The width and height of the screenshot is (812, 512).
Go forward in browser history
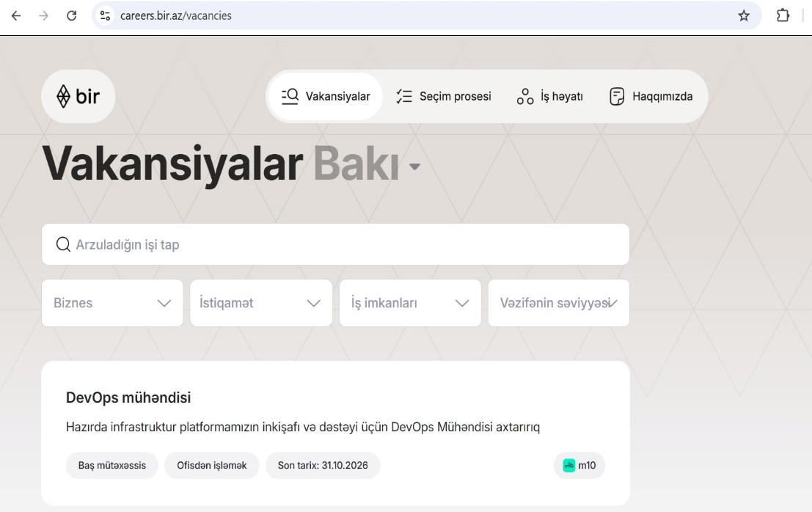click(43, 16)
